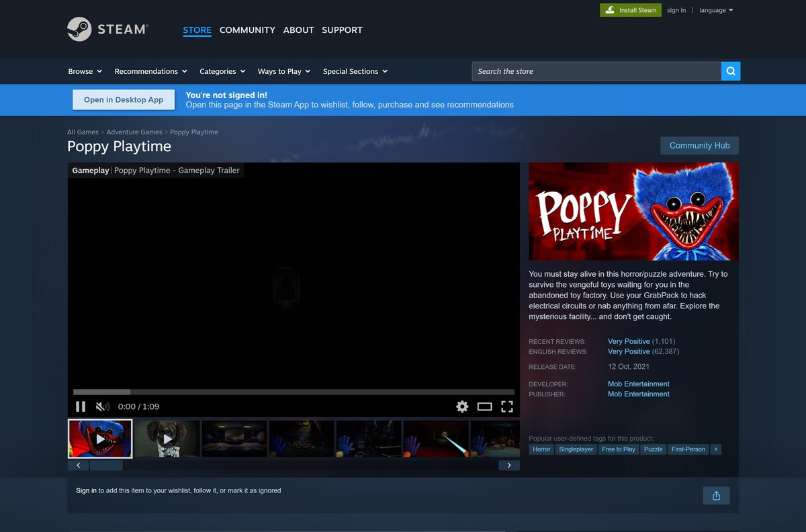Click Poppy Playtime breadcrumb link
Screen dimensions: 806x532
(x=194, y=132)
